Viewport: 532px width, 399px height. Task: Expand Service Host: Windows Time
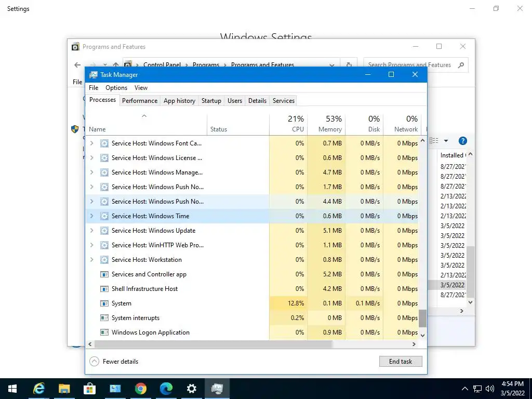point(91,216)
